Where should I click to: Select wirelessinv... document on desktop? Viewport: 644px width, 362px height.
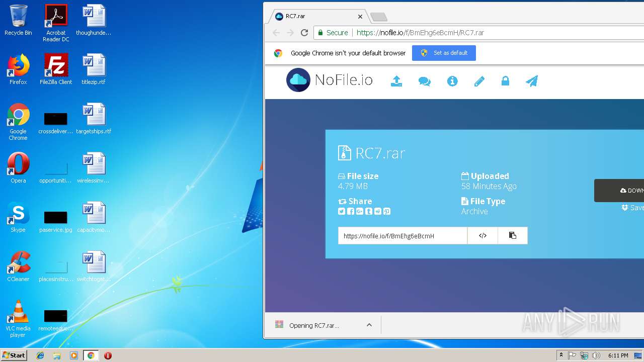coord(94,167)
